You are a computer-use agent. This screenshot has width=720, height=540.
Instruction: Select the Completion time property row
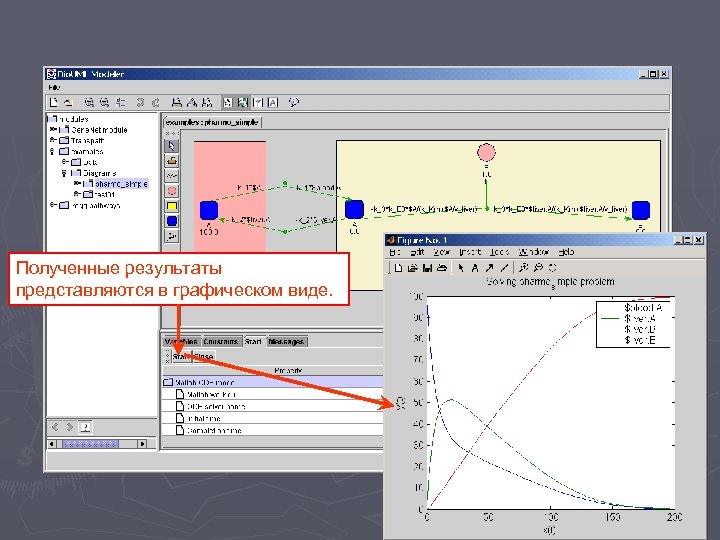pos(273,430)
